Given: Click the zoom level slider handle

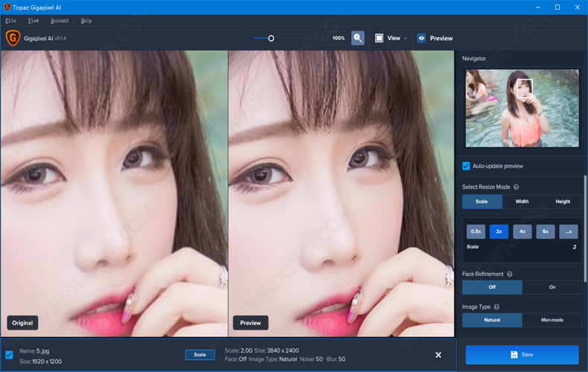Looking at the screenshot, I should coord(271,38).
